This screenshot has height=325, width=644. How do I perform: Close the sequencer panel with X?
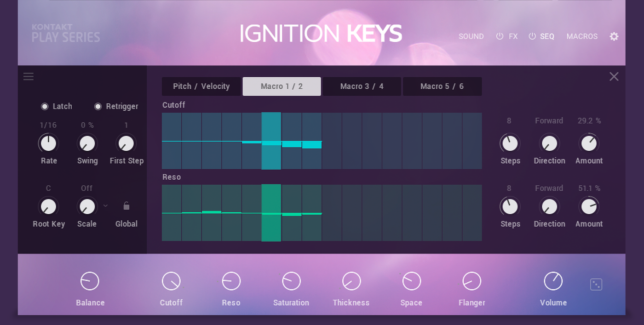click(x=614, y=77)
